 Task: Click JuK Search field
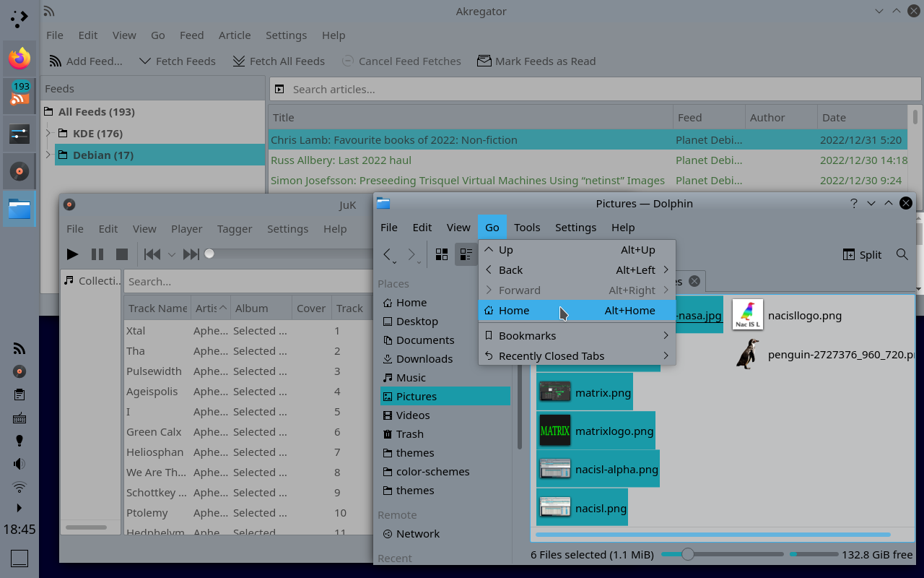[x=249, y=282]
